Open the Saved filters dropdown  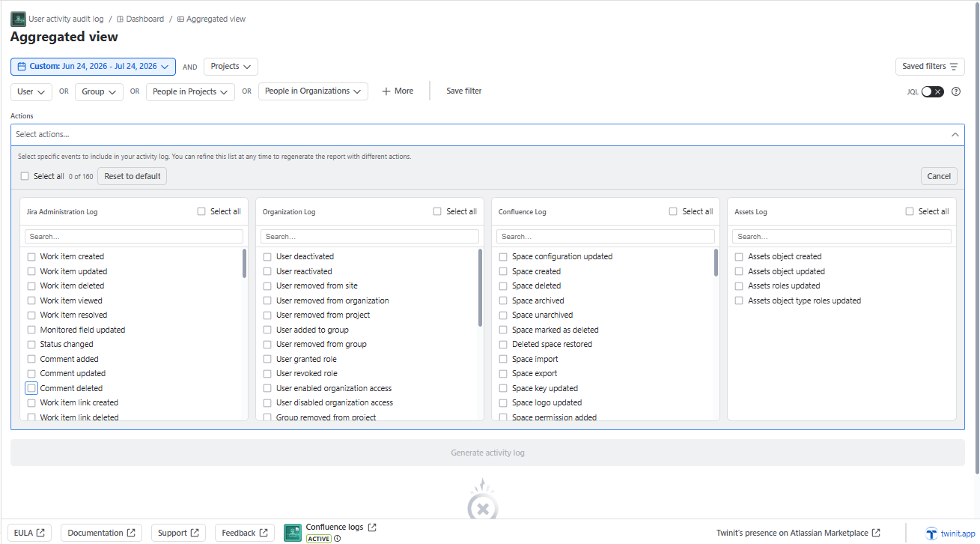930,67
